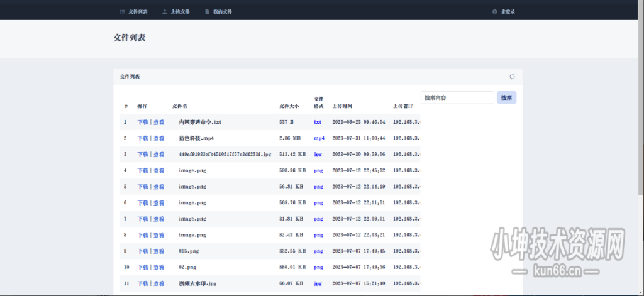This screenshot has width=644, height=296.
Task: Click the 操作 column header
Action: pyautogui.click(x=142, y=106)
